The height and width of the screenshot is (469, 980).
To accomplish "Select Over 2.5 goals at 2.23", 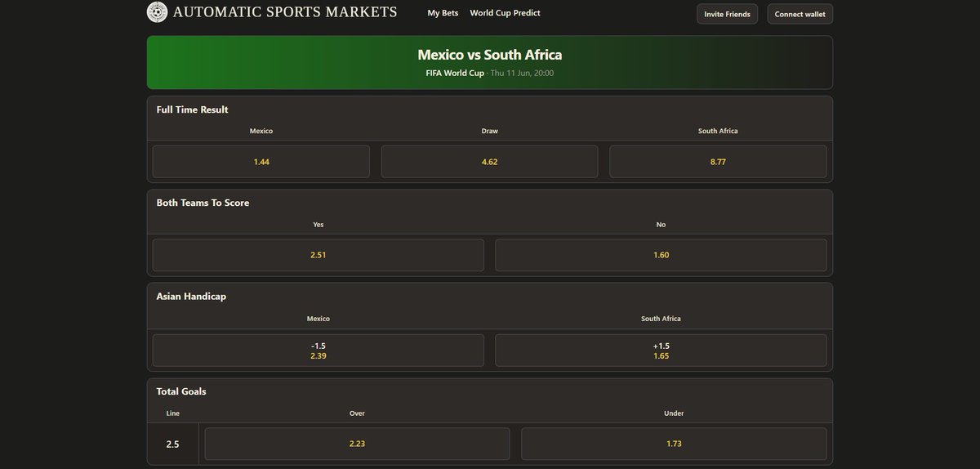I will click(x=357, y=444).
